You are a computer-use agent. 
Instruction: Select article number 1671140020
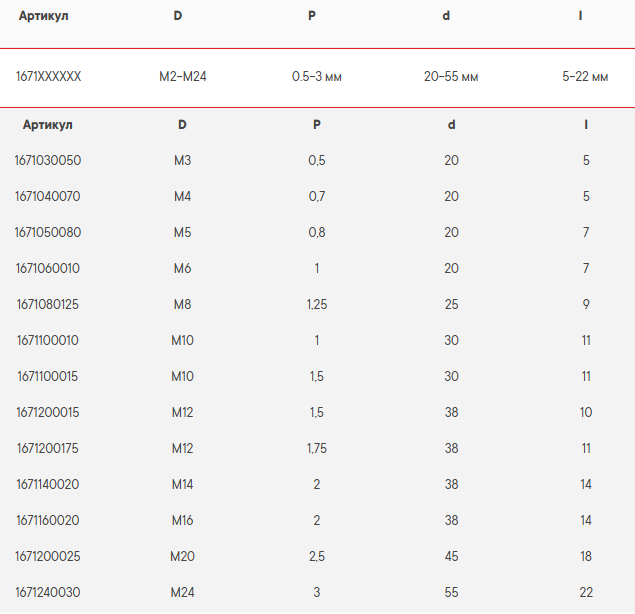click(47, 484)
